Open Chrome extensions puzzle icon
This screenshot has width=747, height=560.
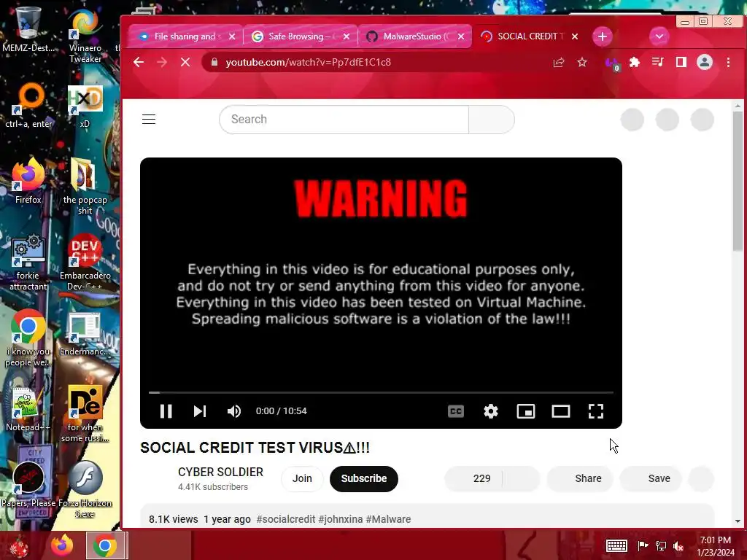click(x=635, y=63)
